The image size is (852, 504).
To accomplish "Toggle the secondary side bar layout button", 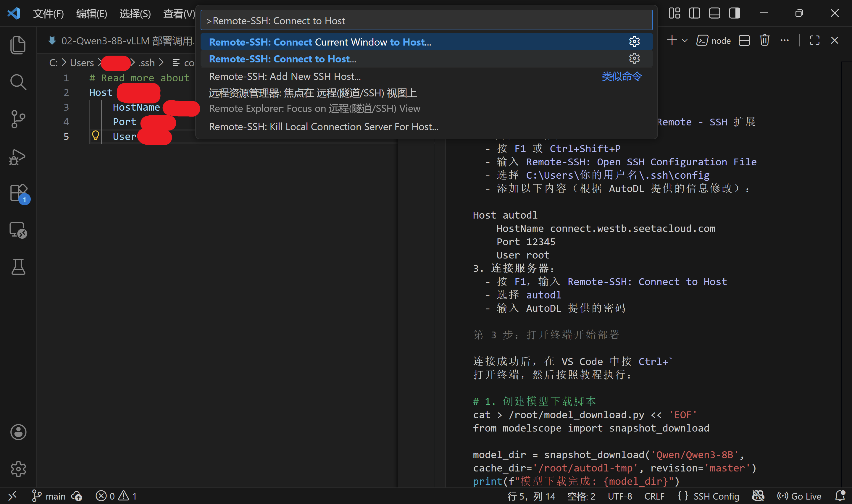I will pyautogui.click(x=735, y=13).
